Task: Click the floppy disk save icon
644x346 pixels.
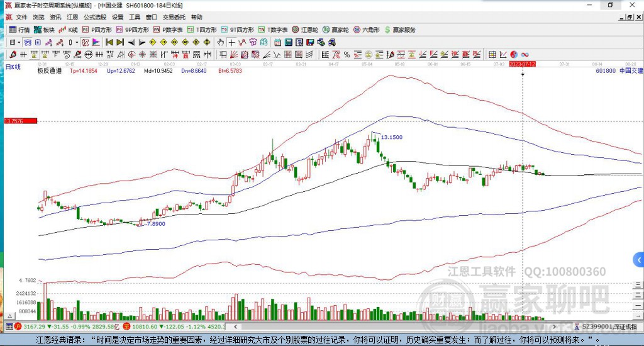Action: tap(310, 42)
